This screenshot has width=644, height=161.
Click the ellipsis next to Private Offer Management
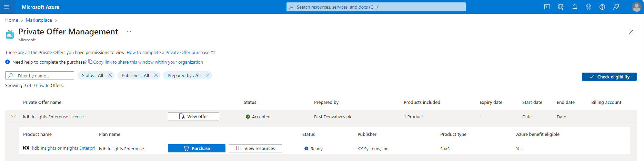[129, 32]
